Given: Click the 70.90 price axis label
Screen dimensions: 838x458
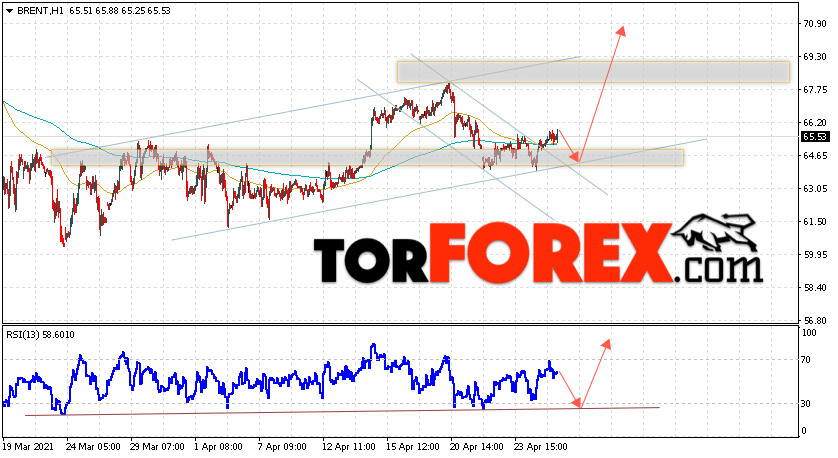Looking at the screenshot, I should (x=815, y=24).
